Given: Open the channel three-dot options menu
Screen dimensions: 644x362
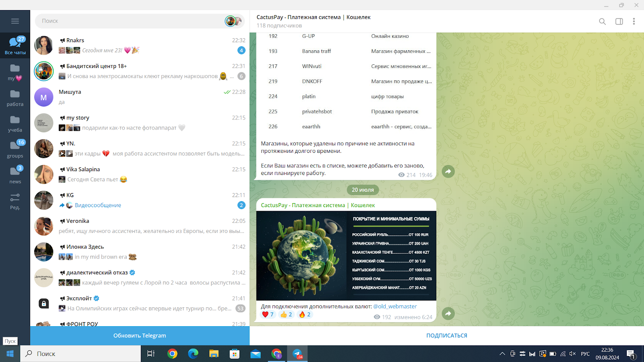Looking at the screenshot, I should coord(634,21).
